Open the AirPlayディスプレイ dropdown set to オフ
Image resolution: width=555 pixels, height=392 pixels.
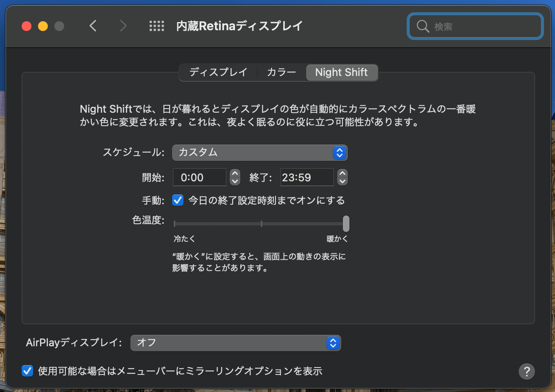tap(236, 343)
